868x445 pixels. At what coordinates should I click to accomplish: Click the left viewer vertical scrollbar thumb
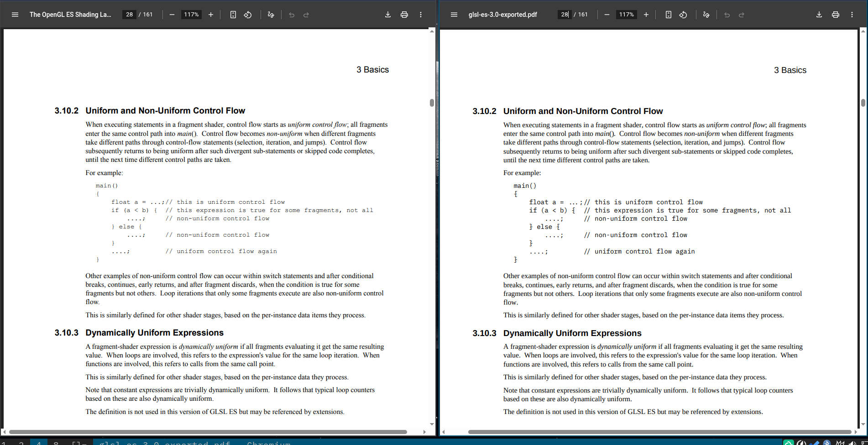click(x=432, y=103)
